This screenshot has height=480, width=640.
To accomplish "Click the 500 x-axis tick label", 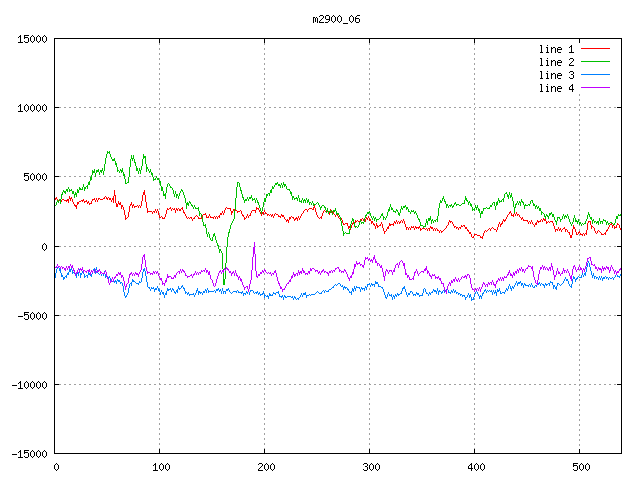I will pyautogui.click(x=580, y=467).
